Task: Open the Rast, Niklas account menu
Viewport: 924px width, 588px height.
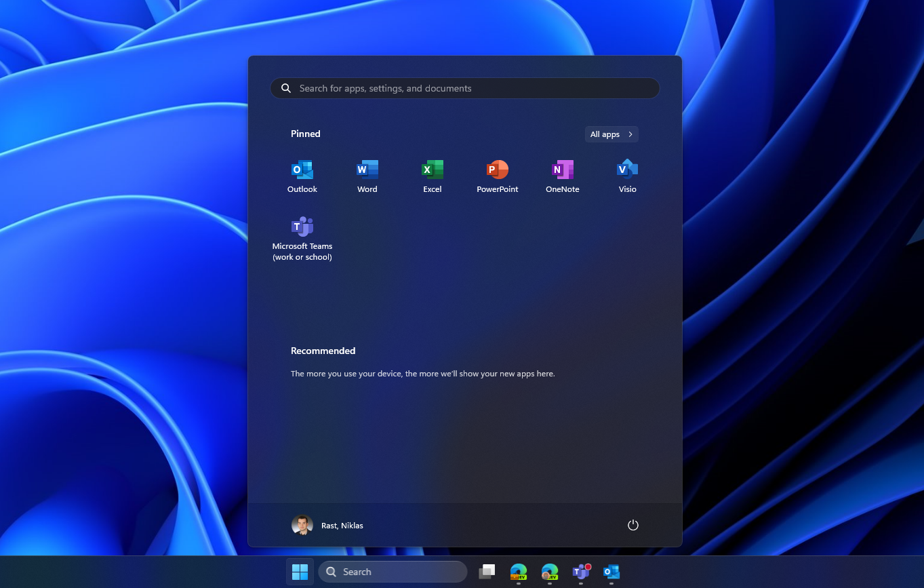Action: click(342, 526)
